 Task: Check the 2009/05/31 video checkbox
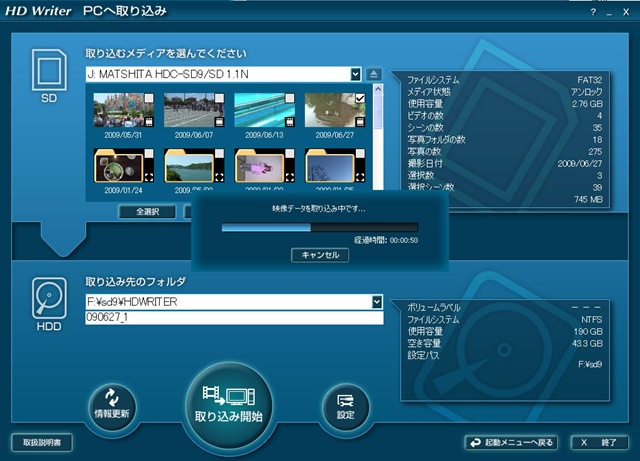(149, 98)
